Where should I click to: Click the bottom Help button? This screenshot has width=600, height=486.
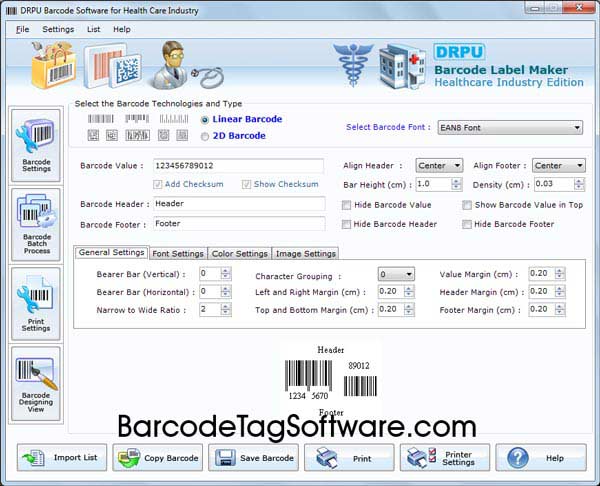click(x=541, y=458)
